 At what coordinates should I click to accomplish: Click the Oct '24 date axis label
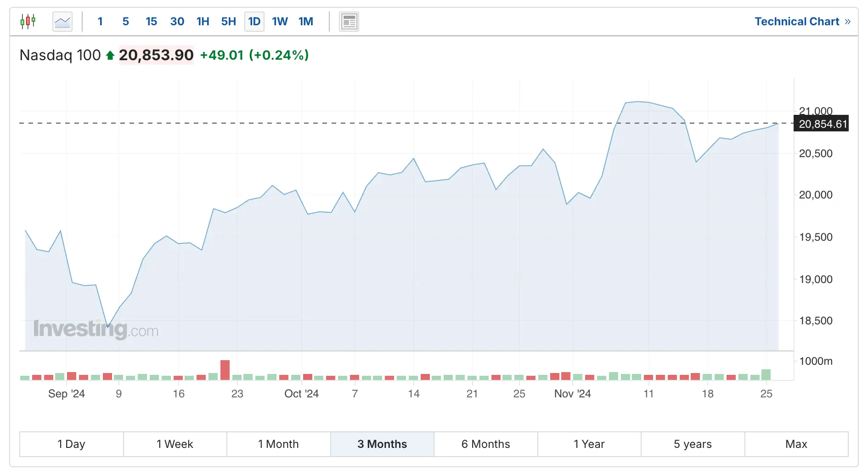click(x=301, y=394)
